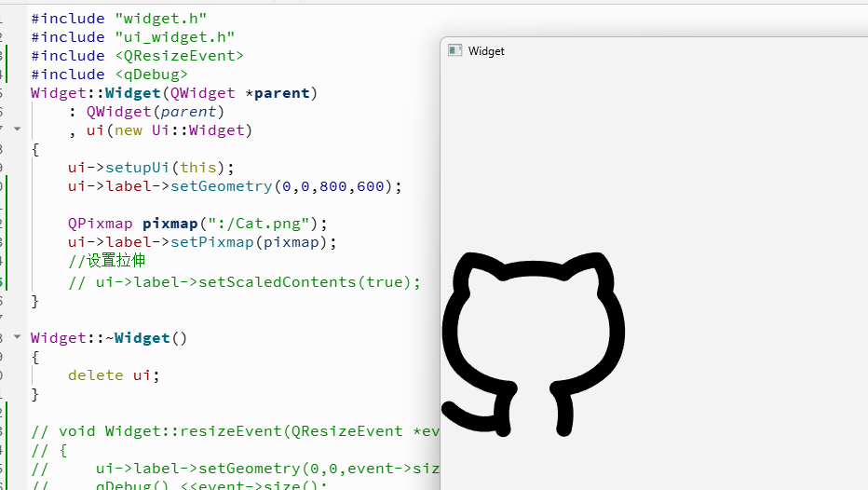Click the ui(new Ui::Widget) line

[x=160, y=130]
